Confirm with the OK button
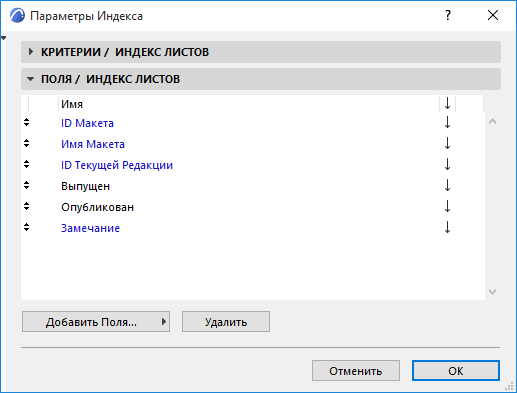 456,371
